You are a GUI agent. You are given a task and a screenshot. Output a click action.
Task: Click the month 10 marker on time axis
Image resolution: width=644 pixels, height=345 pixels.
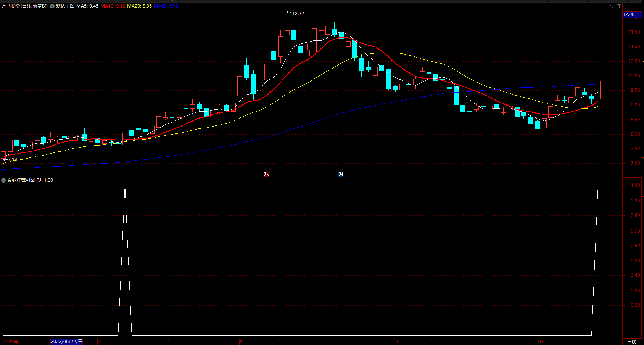point(540,342)
